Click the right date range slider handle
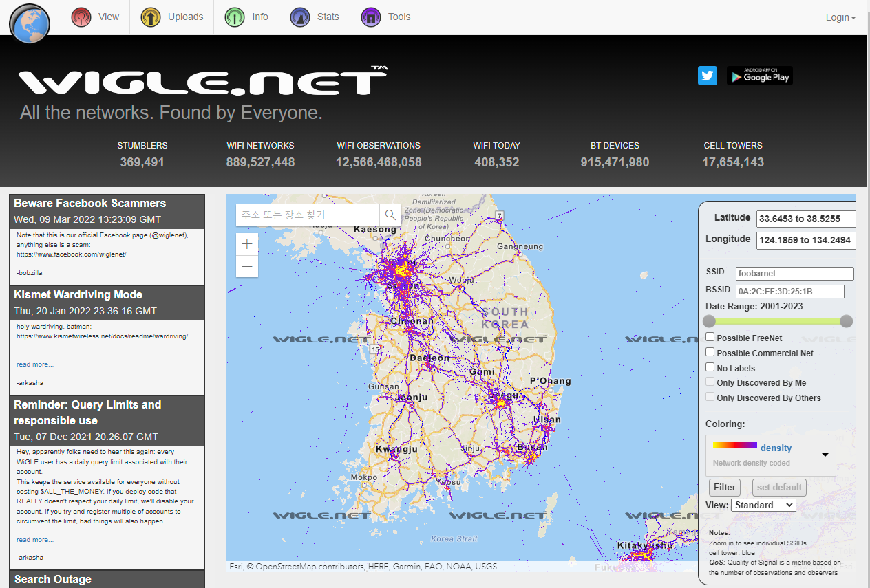 847,321
